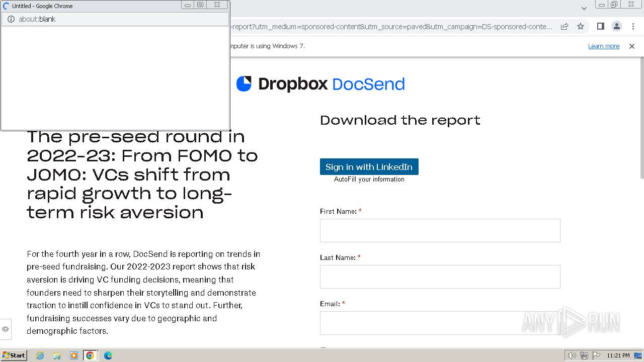The width and height of the screenshot is (644, 362).
Task: Click the taskbar clock showing 11:21 PM
Action: pyautogui.click(x=618, y=355)
